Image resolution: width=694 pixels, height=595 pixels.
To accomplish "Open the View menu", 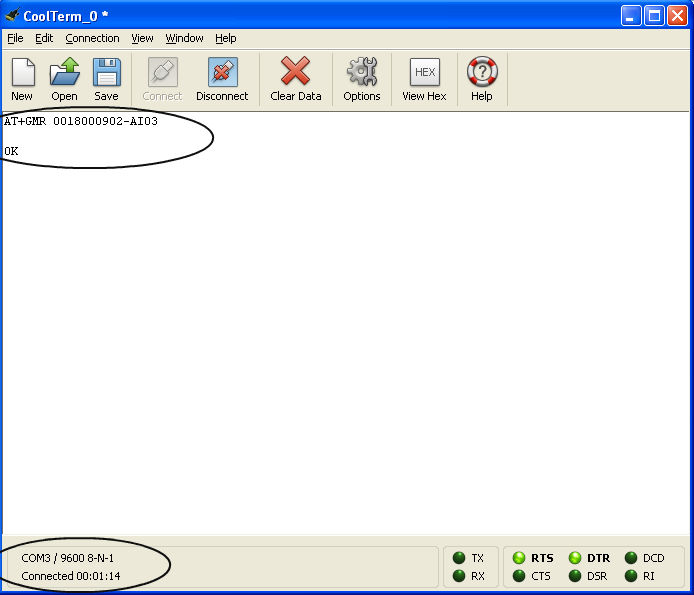I will click(x=142, y=38).
